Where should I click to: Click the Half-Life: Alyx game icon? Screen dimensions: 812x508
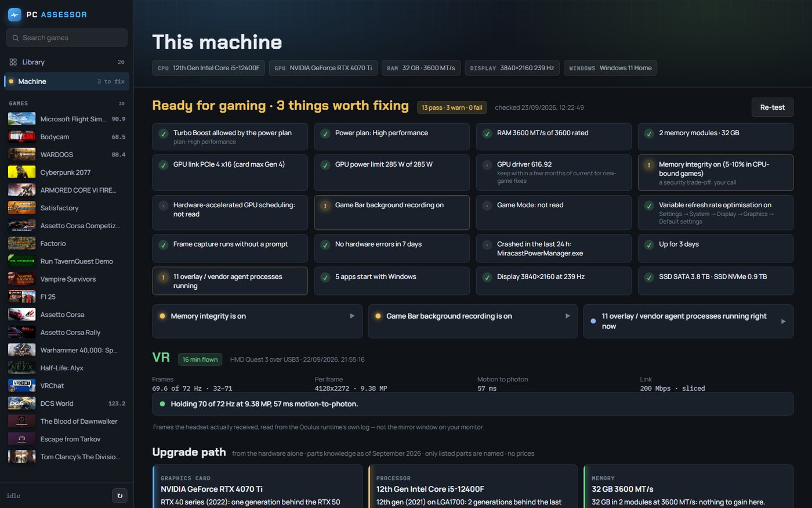tap(21, 368)
